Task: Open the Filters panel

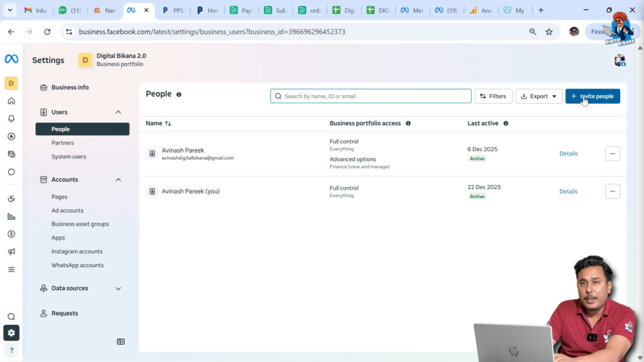Action: coord(493,96)
